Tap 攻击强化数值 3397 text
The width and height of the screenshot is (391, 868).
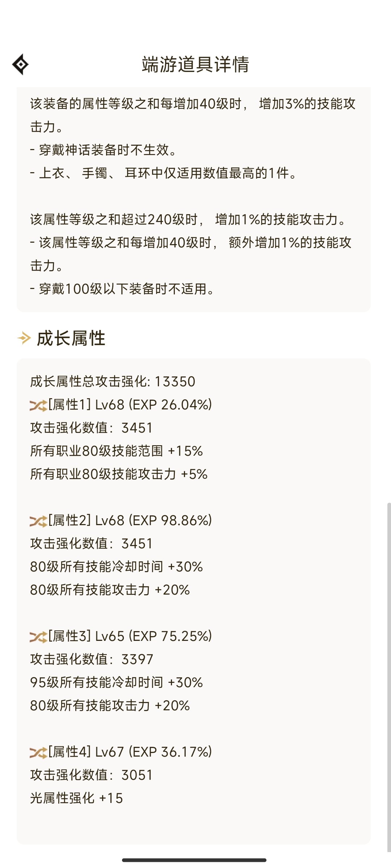92,659
